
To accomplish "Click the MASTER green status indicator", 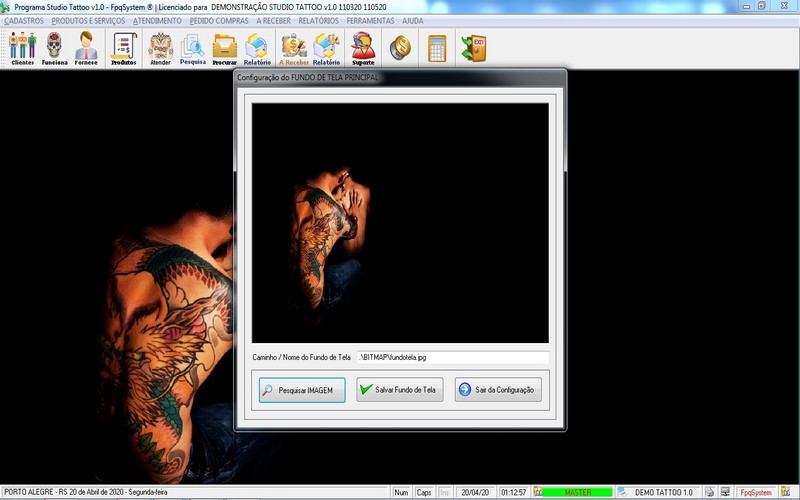I will [x=578, y=492].
